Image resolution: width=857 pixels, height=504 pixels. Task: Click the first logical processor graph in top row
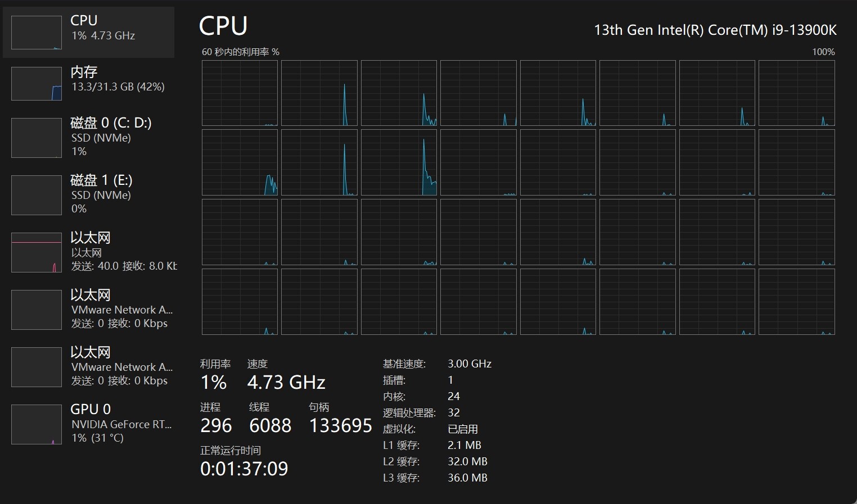tap(240, 93)
